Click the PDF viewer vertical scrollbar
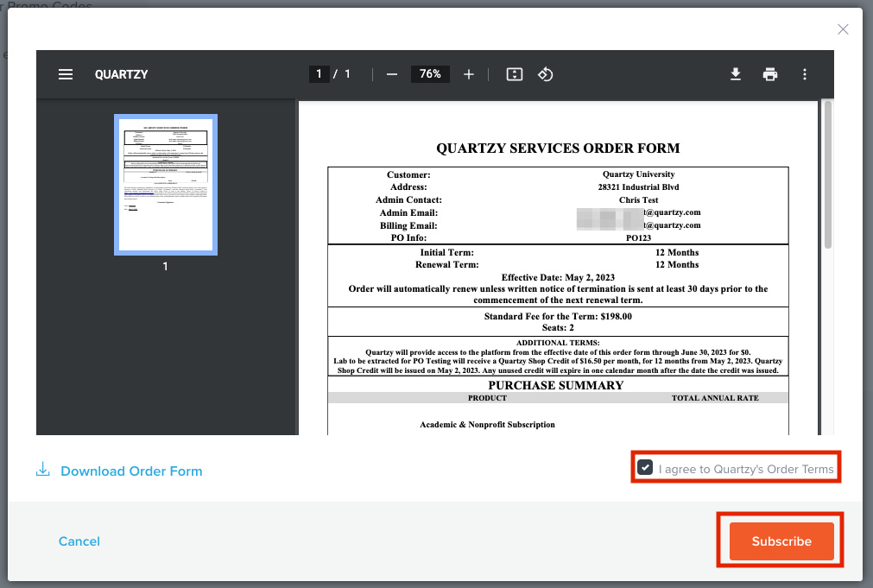Viewport: 873px width, 588px height. tap(828, 174)
